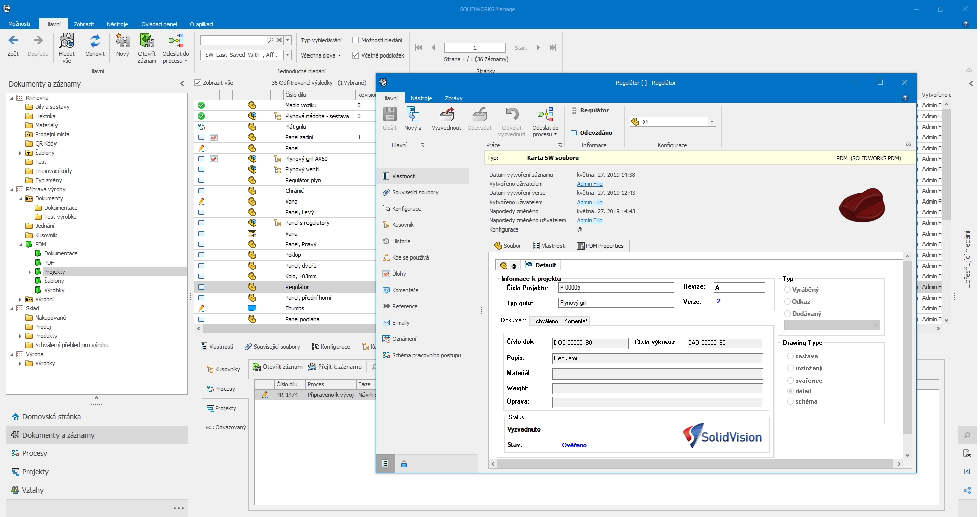Click the magnifier icon on right sidebar
Screen dimensions: 980x517
coord(967,435)
